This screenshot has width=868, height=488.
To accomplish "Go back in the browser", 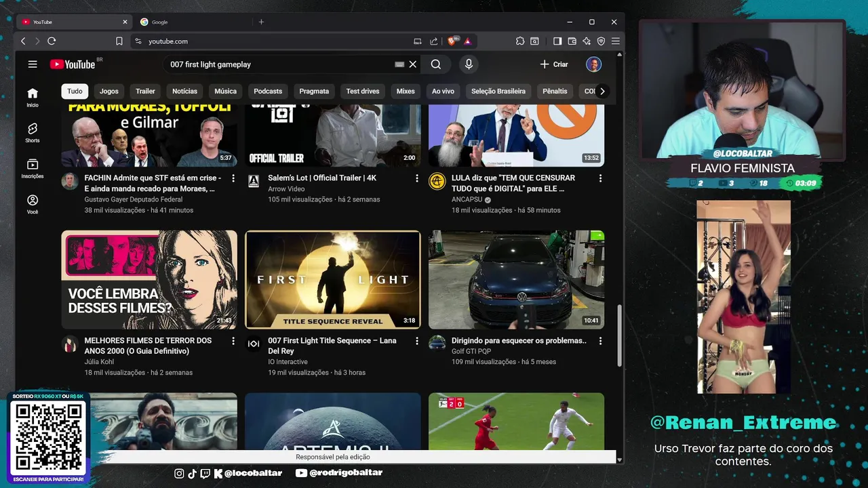I will point(23,41).
